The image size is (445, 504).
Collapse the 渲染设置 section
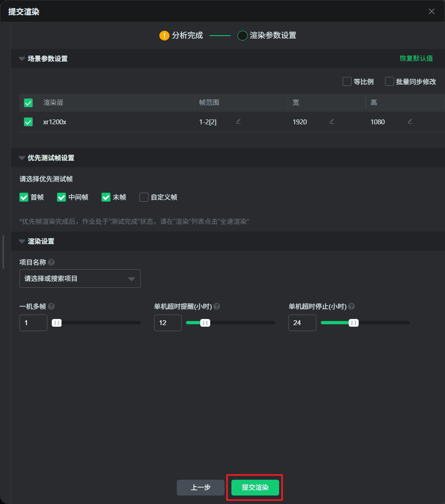click(22, 241)
